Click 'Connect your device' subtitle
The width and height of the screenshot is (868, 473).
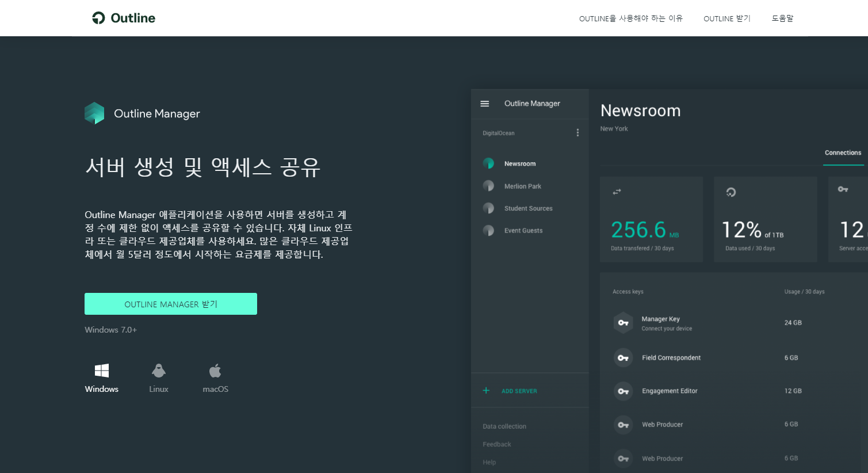coord(667,329)
